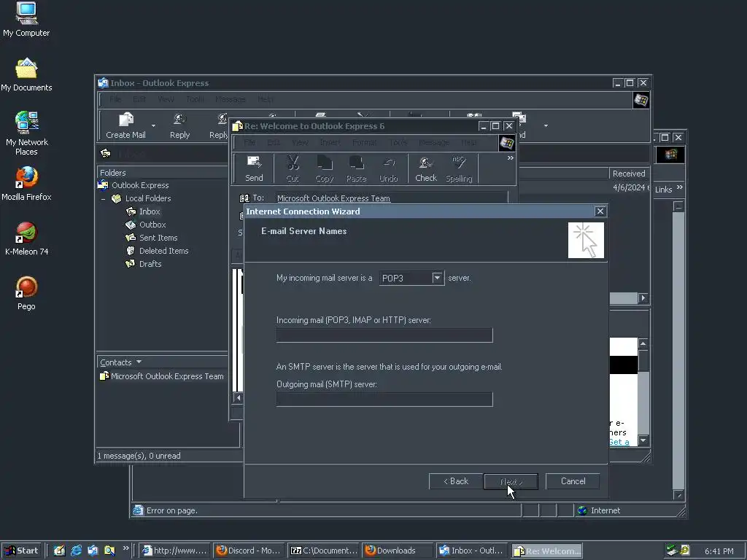Open the Start menu
Viewport: 747px width, 560px height.
(21, 551)
